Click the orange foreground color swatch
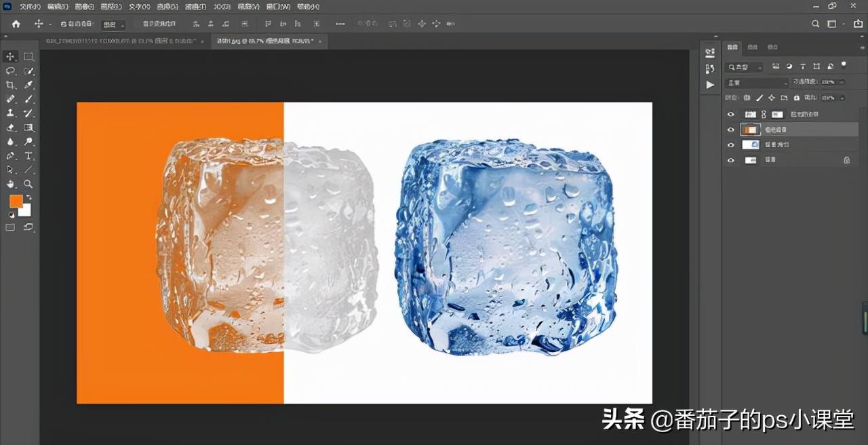This screenshot has width=868, height=445. pyautogui.click(x=17, y=200)
